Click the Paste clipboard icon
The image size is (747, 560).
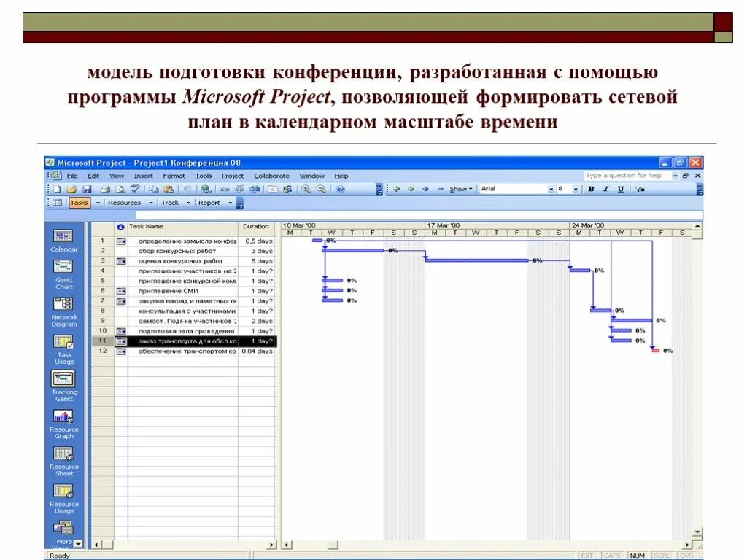coord(168,189)
